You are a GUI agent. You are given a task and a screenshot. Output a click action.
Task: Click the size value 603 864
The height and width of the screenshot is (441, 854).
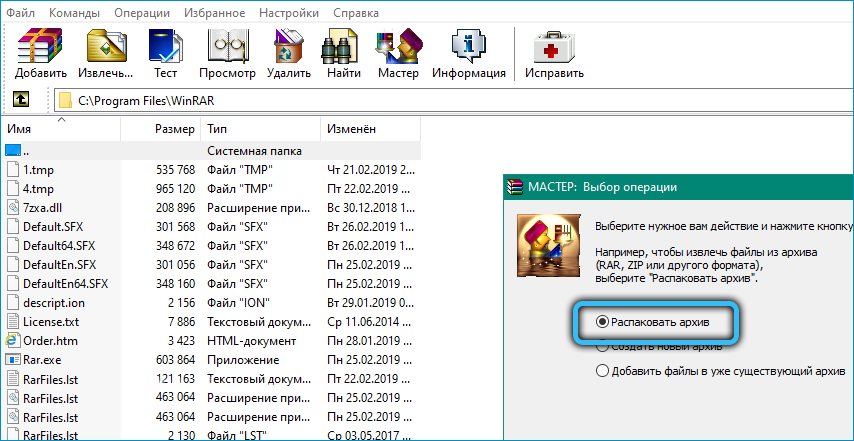coord(175,360)
